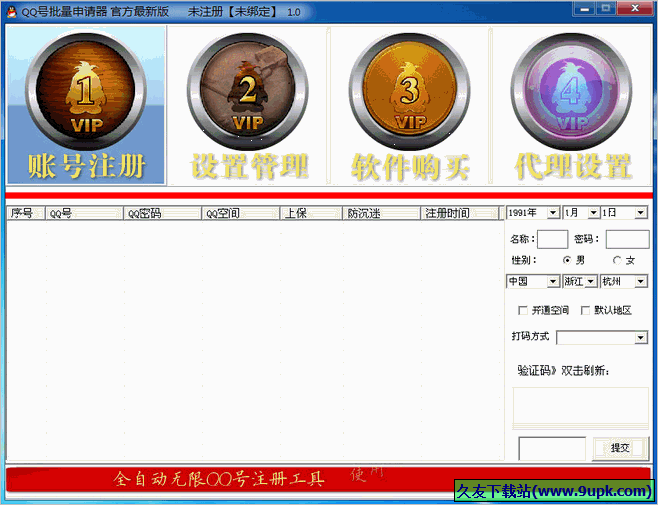This screenshot has height=505, width=658.
Task: Open the 代理设置 VIP 4 section
Action: coord(572,105)
